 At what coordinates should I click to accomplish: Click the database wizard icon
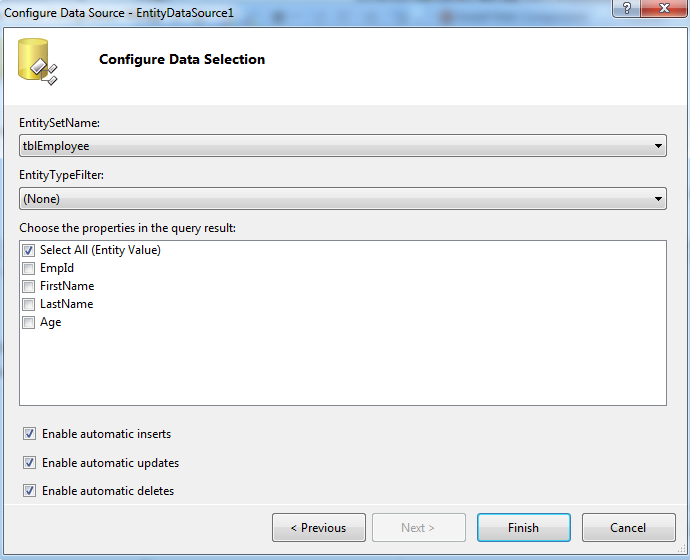point(37,62)
